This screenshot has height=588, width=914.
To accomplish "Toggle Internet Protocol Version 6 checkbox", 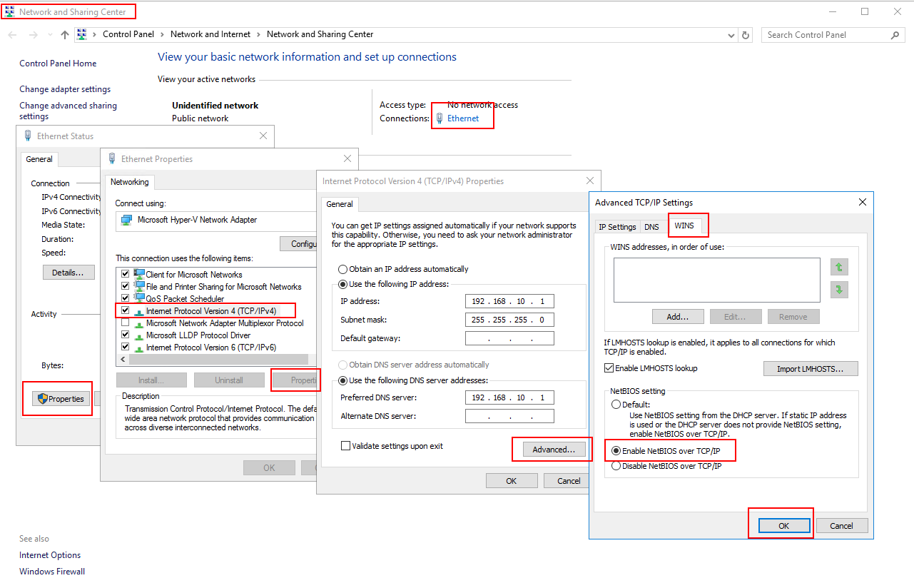I will pyautogui.click(x=126, y=347).
